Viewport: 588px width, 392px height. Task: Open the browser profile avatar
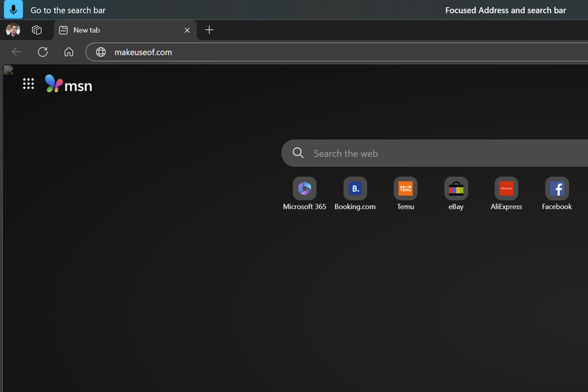[13, 30]
